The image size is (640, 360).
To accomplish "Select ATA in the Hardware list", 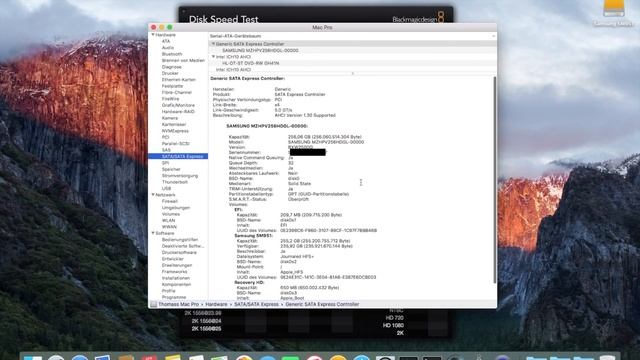I will point(166,41).
